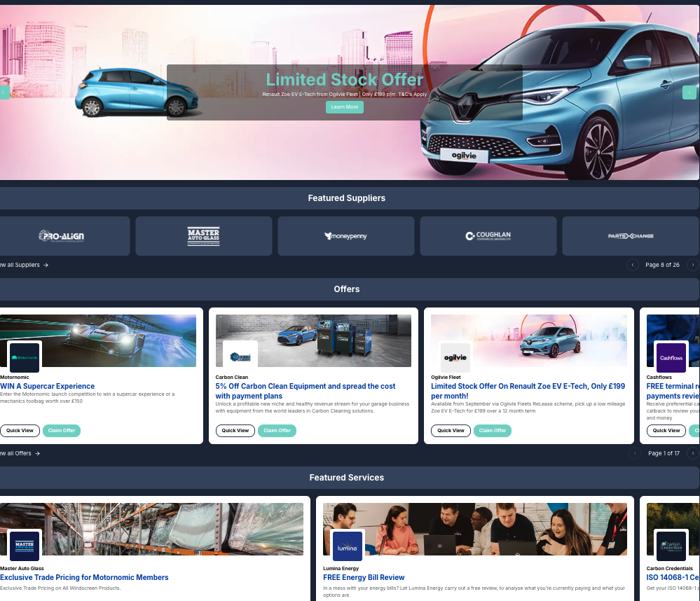
Task: Click 'Ogilvie Fleet' supplier name text
Action: pos(446,377)
